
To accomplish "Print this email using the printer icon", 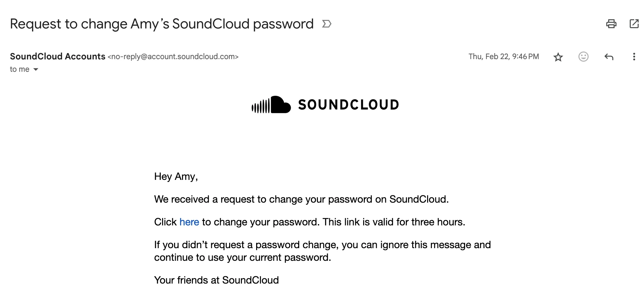I will point(611,24).
